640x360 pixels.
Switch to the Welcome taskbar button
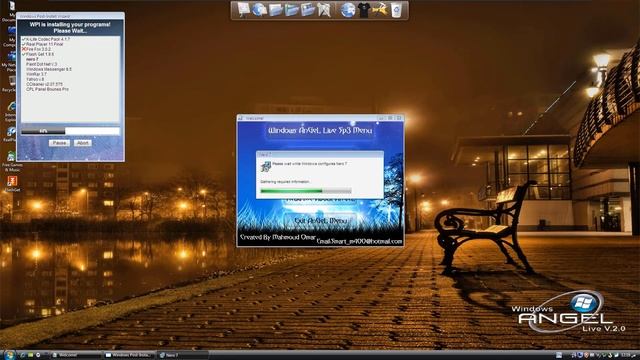click(x=76, y=355)
